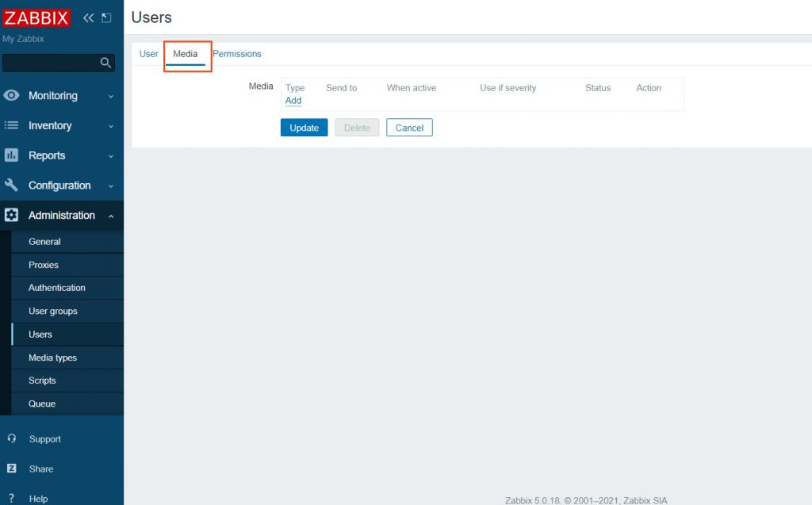Click the Send to column header
Image resolution: width=812 pixels, height=505 pixels.
tap(341, 88)
